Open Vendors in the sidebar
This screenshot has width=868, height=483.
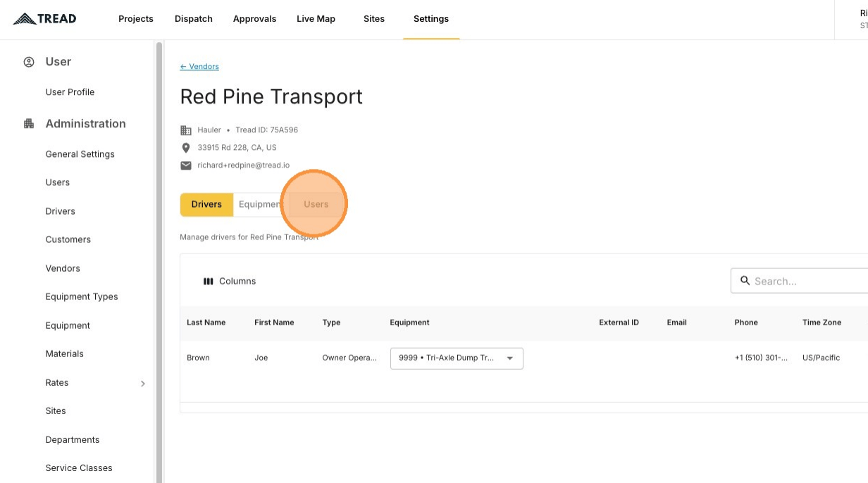(x=63, y=268)
